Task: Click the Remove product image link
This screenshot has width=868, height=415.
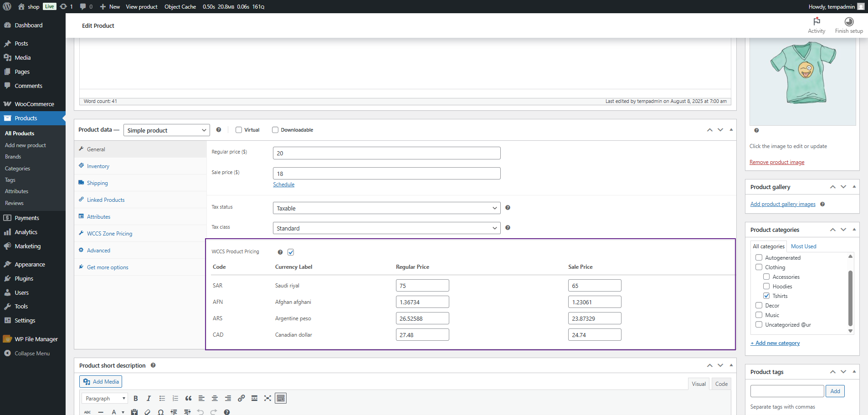Action: click(776, 162)
